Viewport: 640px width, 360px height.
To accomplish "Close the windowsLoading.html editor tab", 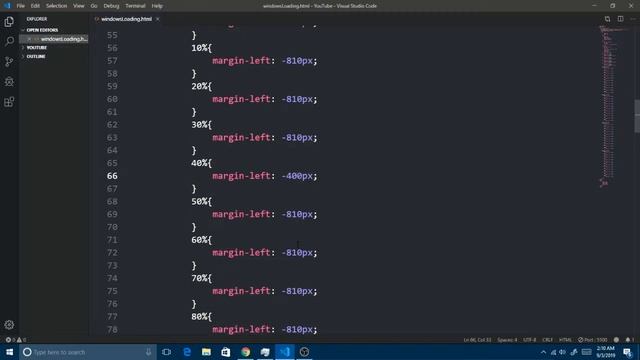I will [158, 19].
